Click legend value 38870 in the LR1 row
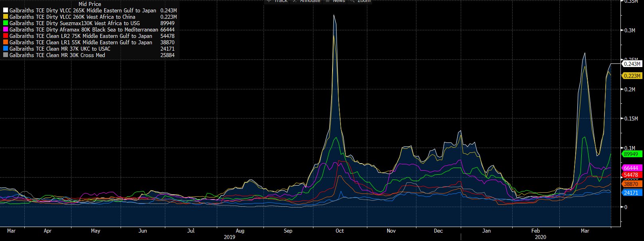This screenshot has width=644, height=241. [167, 43]
